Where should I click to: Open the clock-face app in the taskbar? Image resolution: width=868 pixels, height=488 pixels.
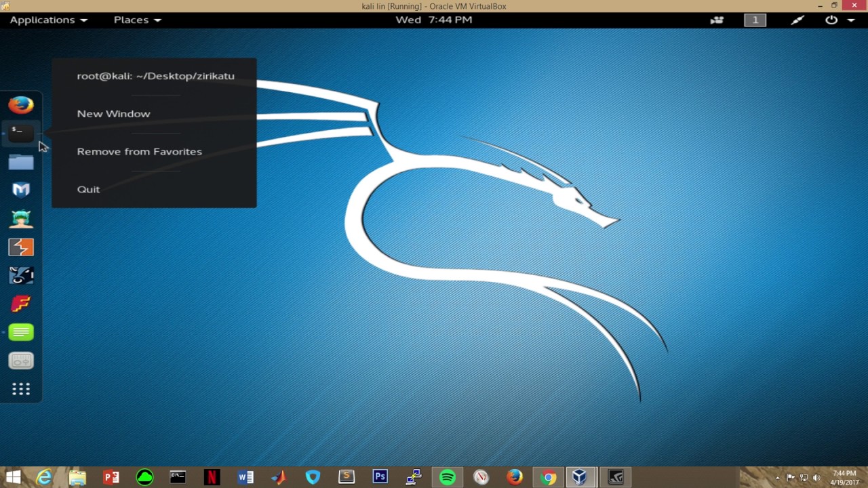point(481,477)
